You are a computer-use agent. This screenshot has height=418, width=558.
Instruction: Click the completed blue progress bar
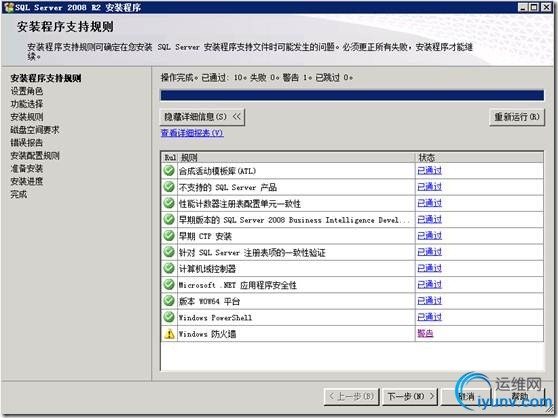352,95
